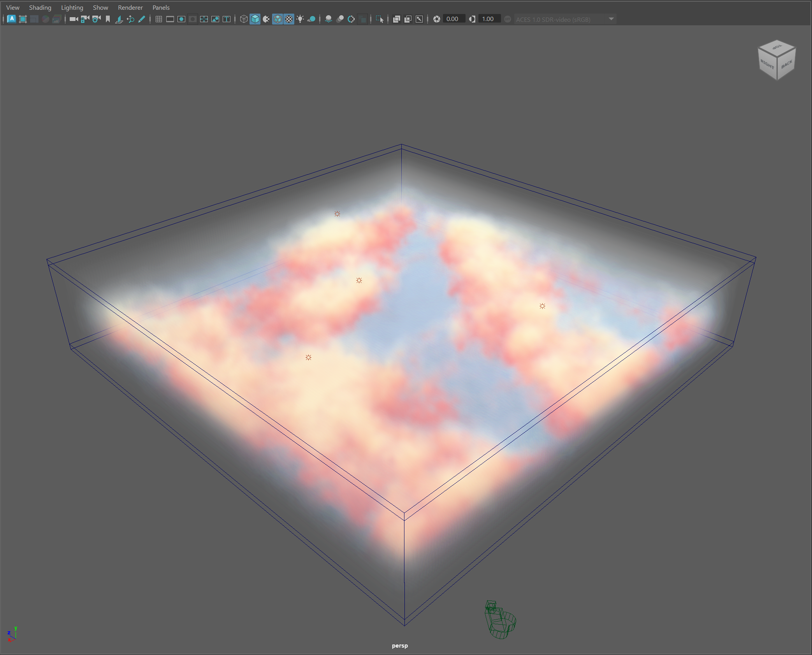The height and width of the screenshot is (655, 812).
Task: Click the Exposure reset icon
Action: (437, 19)
